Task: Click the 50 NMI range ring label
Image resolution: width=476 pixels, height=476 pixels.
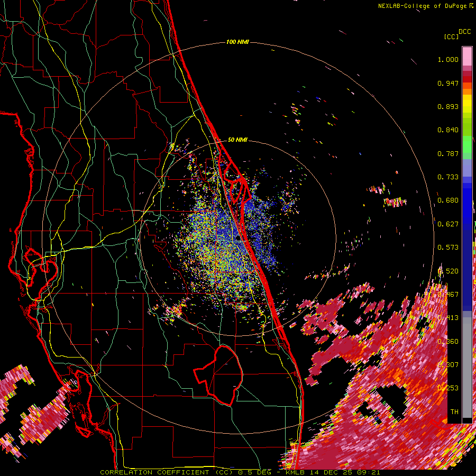Action: click(x=237, y=140)
